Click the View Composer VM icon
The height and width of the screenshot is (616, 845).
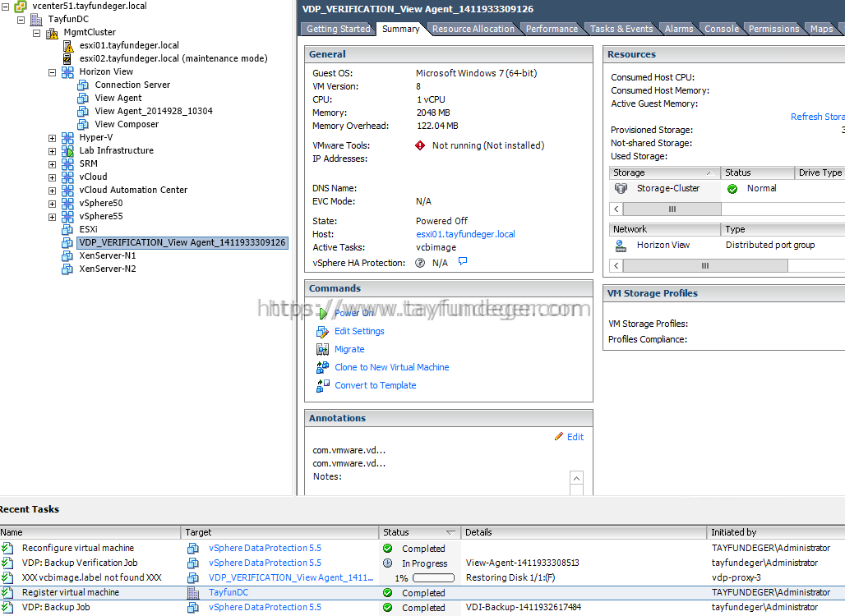pos(83,124)
